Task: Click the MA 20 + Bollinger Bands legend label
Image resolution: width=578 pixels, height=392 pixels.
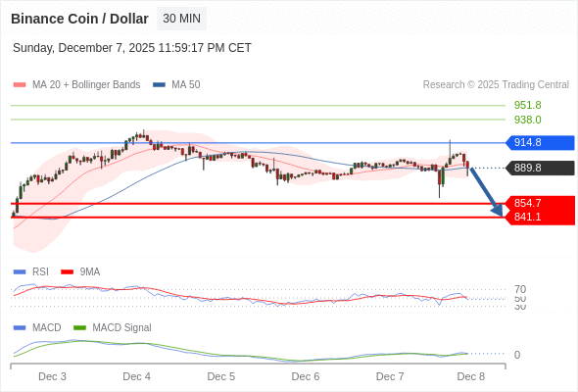Action: (x=86, y=85)
